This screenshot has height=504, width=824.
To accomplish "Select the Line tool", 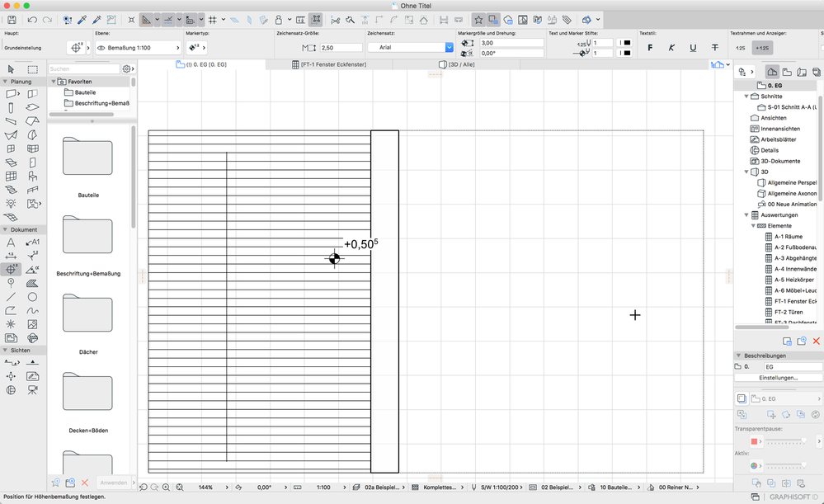I will (11, 297).
